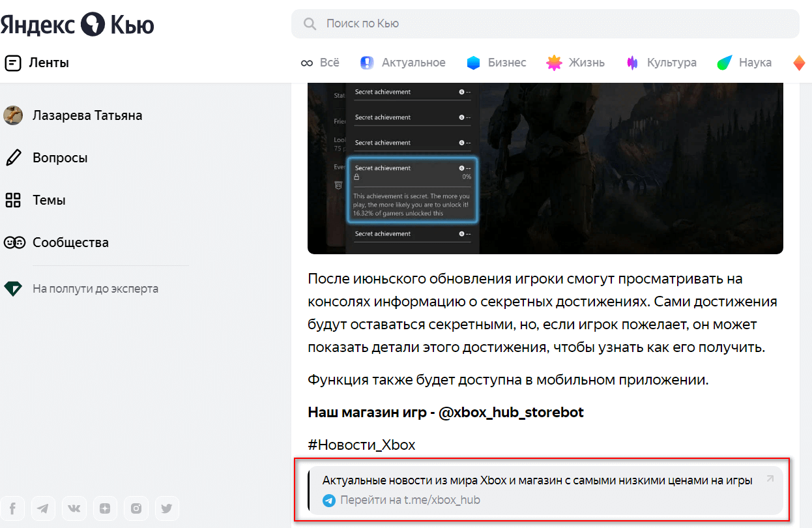The height and width of the screenshot is (528, 812).
Task: Click the Facebook icon at bottom left
Action: (12, 508)
